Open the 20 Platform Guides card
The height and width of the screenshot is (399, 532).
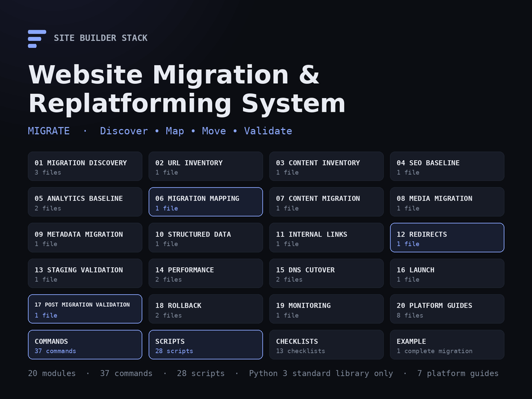pos(447,309)
